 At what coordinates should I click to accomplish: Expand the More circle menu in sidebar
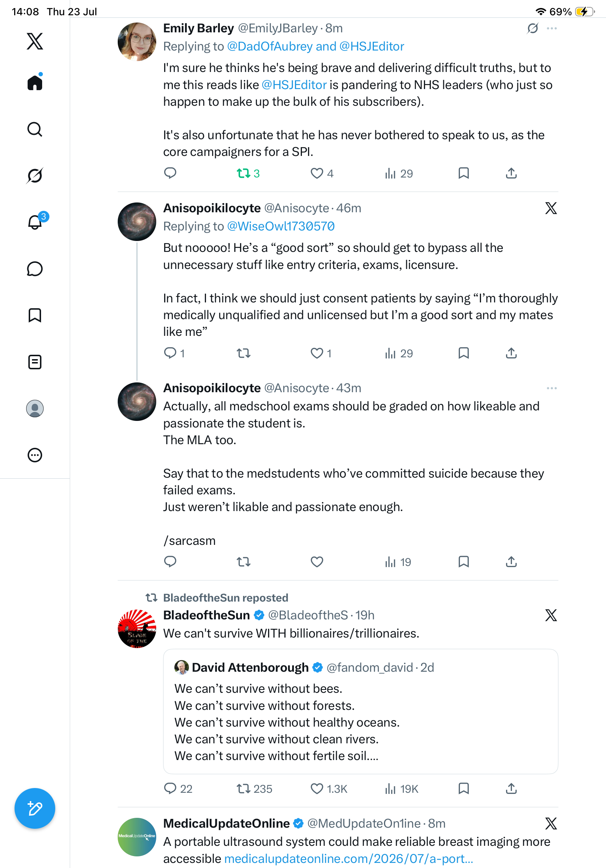(35, 455)
